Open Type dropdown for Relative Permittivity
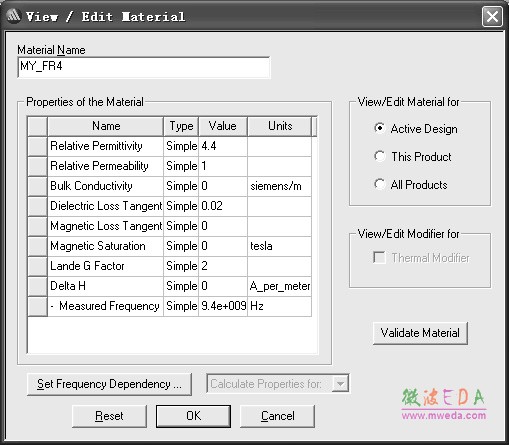This screenshot has width=509, height=445. pos(181,146)
